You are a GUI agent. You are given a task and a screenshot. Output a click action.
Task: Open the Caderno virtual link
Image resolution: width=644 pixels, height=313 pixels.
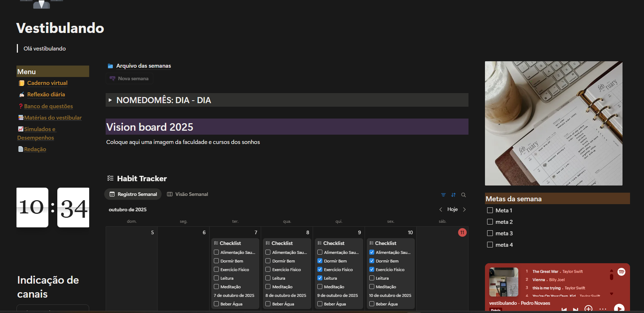(47, 83)
